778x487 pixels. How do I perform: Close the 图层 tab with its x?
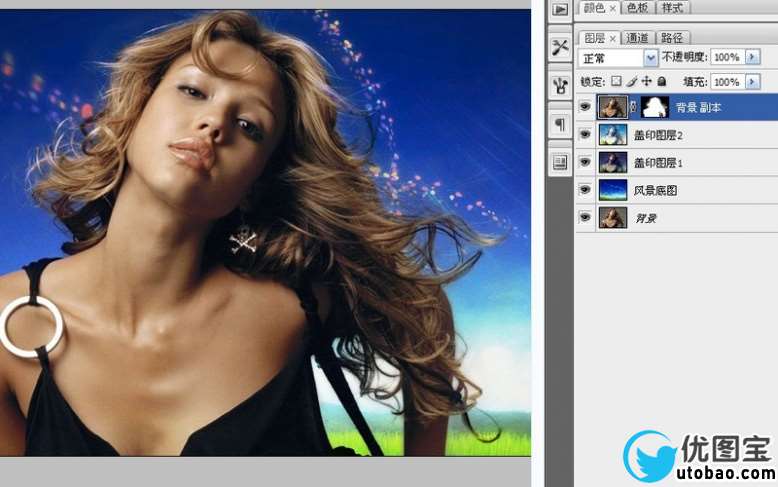coord(613,38)
